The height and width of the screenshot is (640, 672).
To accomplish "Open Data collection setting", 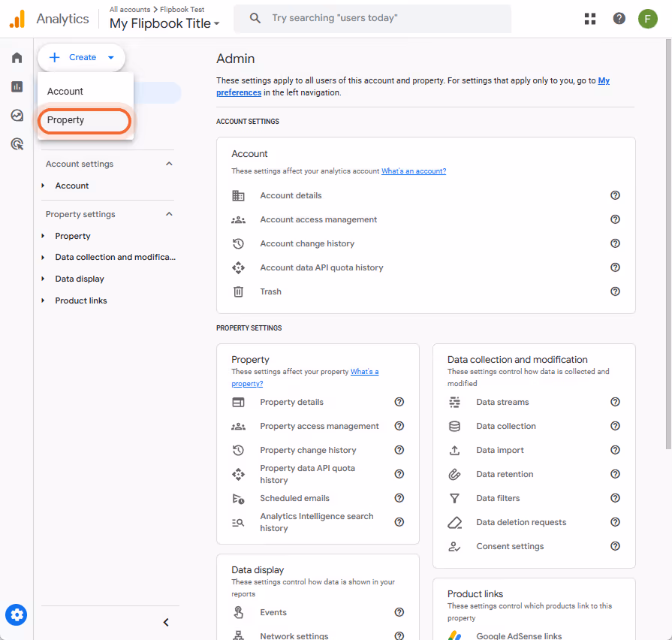I will [x=506, y=426].
